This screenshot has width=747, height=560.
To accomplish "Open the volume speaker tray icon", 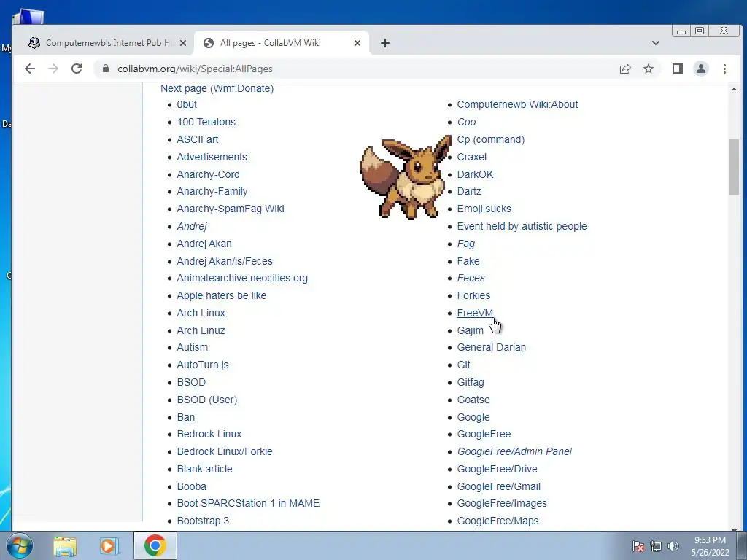I will tap(673, 546).
